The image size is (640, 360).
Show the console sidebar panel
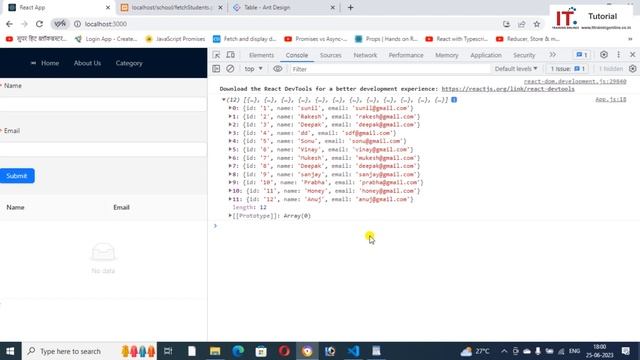click(x=216, y=69)
